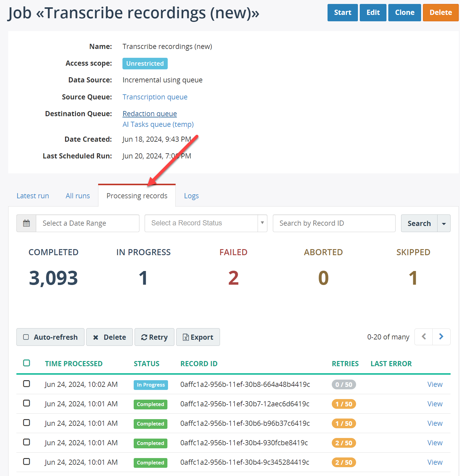Expand the Search button dropdown arrow
This screenshot has width=460, height=476.
pyautogui.click(x=444, y=223)
